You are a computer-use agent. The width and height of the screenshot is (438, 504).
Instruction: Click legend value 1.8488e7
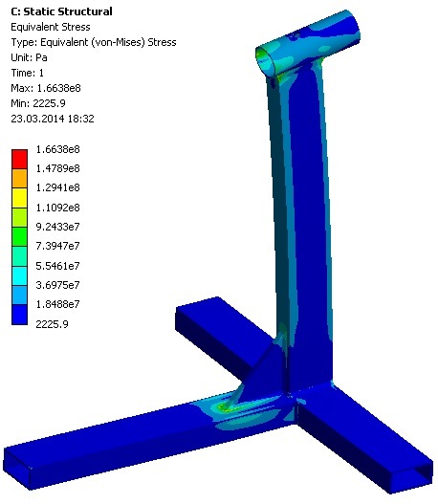57,304
